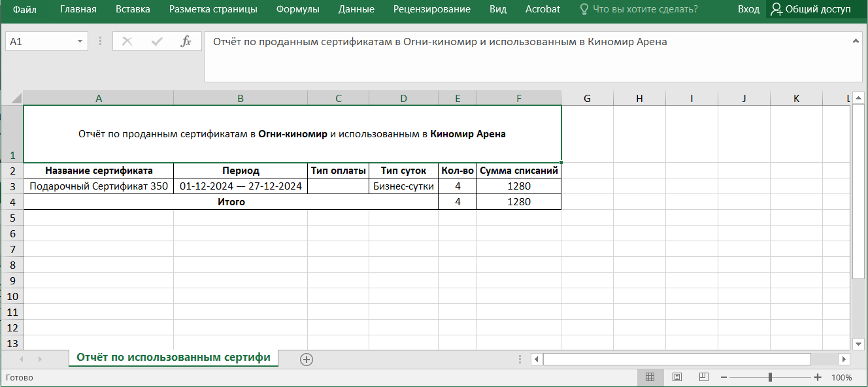Viewport: 868px width, 387px height.
Task: Open the Вставка ribbon tab
Action: click(133, 9)
